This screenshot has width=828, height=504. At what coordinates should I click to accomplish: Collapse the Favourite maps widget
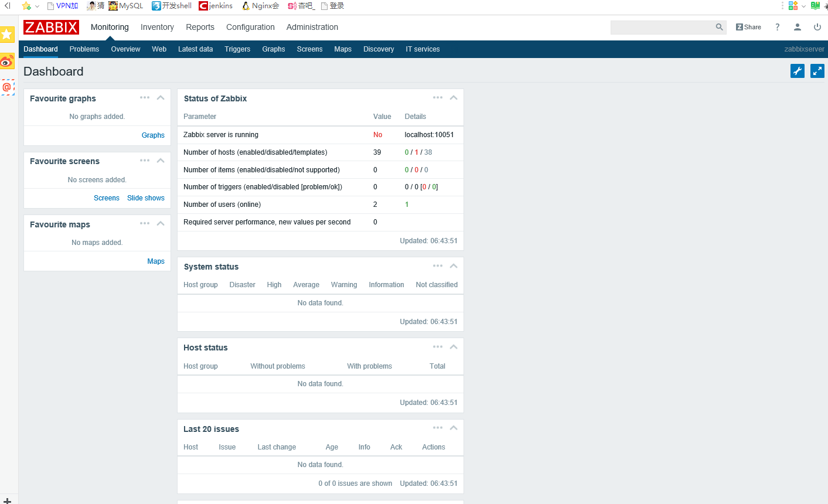[161, 224]
